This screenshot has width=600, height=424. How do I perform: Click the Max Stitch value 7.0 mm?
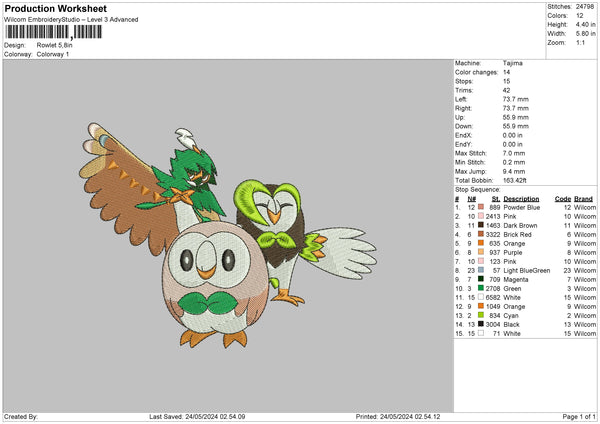point(514,153)
